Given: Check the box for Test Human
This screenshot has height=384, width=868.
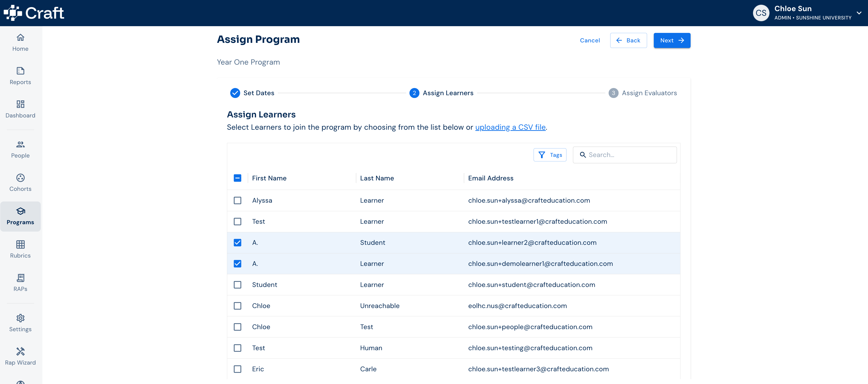Looking at the screenshot, I should [x=238, y=348].
